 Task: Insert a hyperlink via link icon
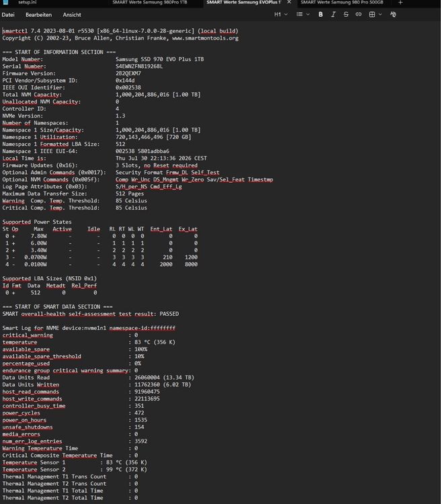click(x=358, y=15)
